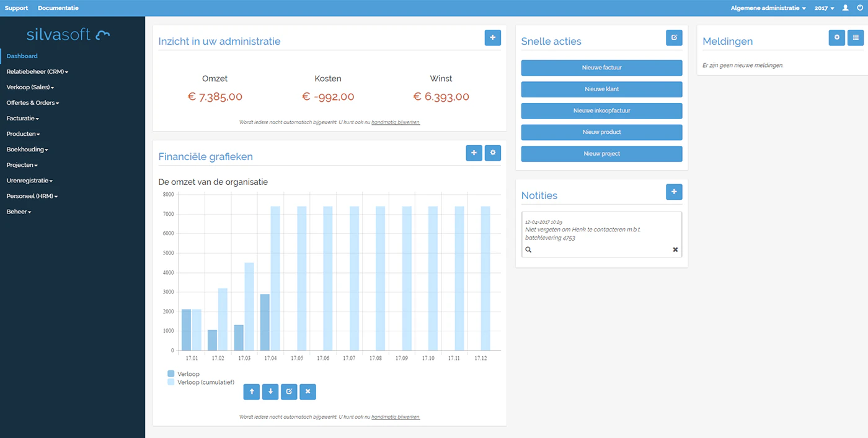Image resolution: width=868 pixels, height=438 pixels.
Task: Open the Support menu
Action: coord(16,7)
